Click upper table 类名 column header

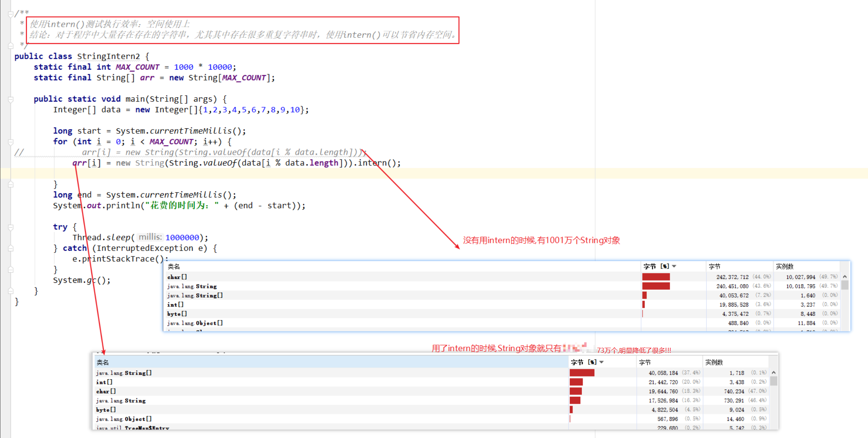pyautogui.click(x=174, y=266)
